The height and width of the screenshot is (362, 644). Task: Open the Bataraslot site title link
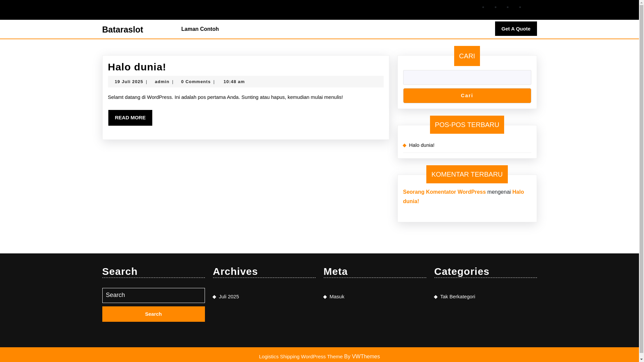[x=122, y=29]
